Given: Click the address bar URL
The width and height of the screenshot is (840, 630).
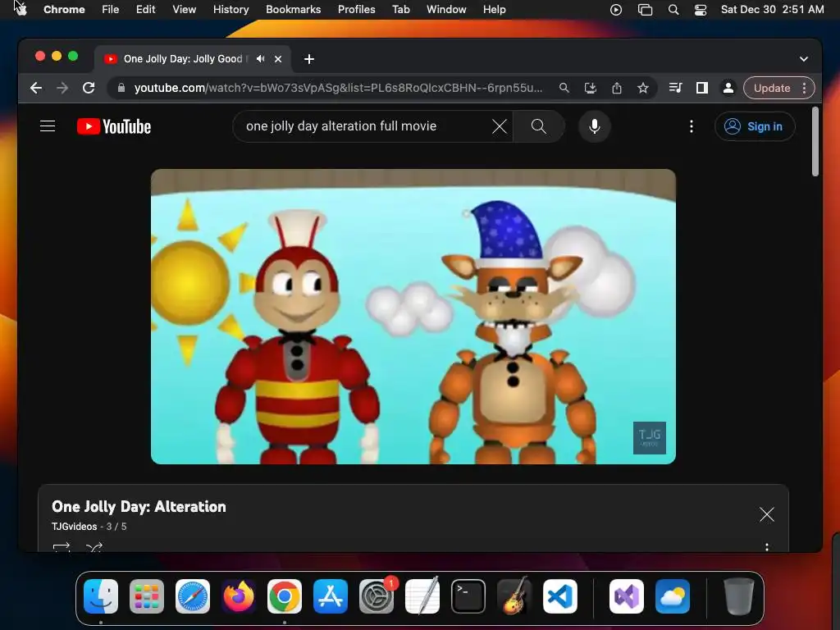Looking at the screenshot, I should coord(338,88).
